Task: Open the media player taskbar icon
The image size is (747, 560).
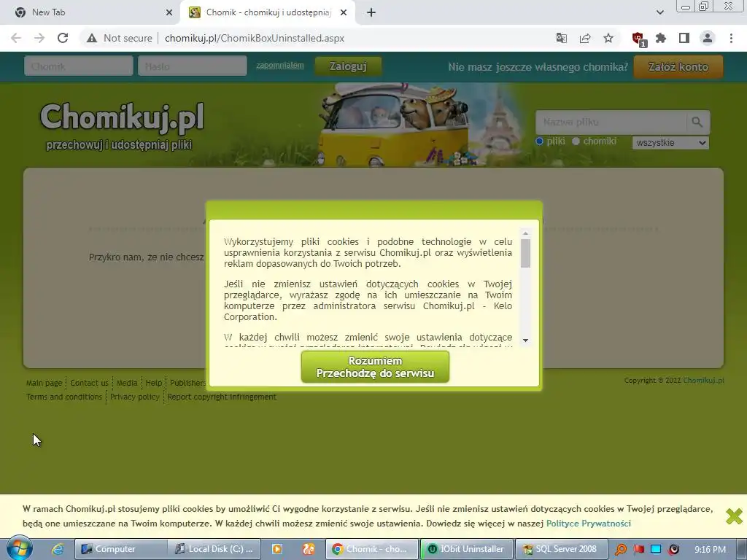Action: click(x=276, y=549)
